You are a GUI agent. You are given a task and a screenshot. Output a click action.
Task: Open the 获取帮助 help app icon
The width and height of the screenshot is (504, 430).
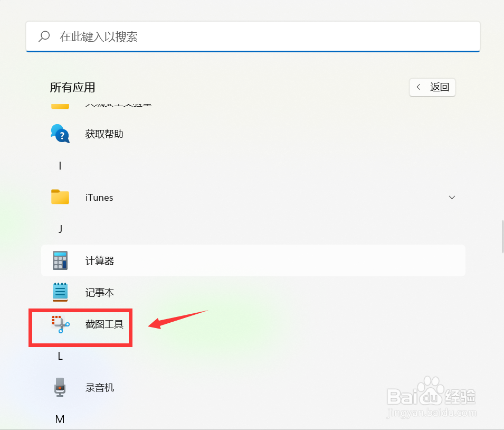(x=60, y=134)
